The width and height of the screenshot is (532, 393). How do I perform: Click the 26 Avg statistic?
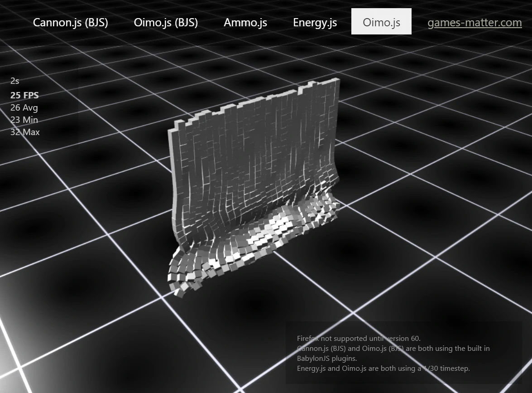pyautogui.click(x=24, y=107)
